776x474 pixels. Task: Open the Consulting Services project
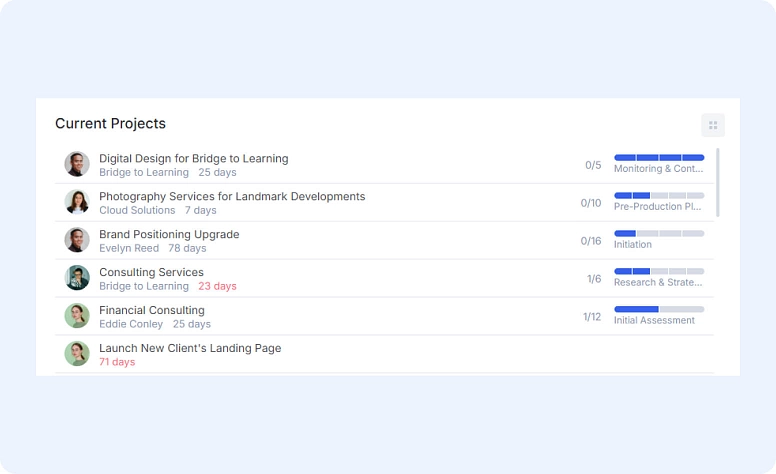[x=151, y=272]
